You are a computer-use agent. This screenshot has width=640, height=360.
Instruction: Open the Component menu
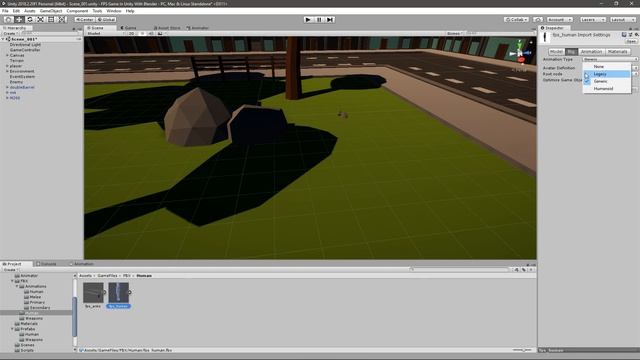click(x=77, y=11)
